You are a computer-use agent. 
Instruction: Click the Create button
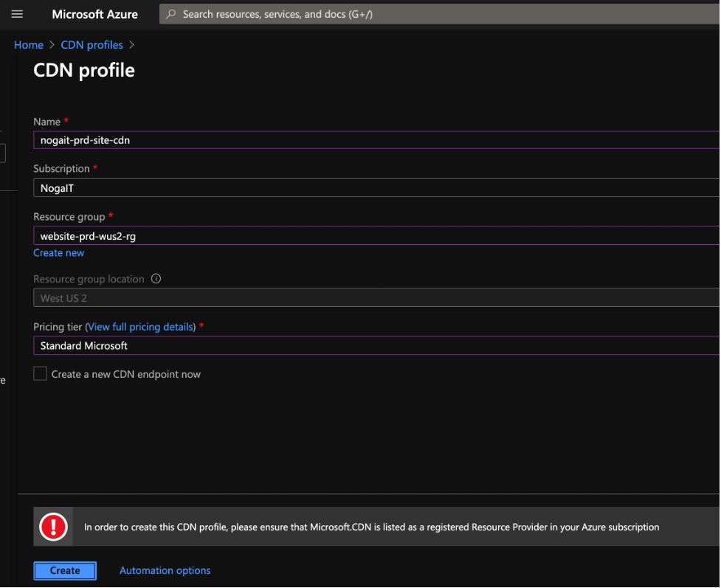(x=65, y=570)
